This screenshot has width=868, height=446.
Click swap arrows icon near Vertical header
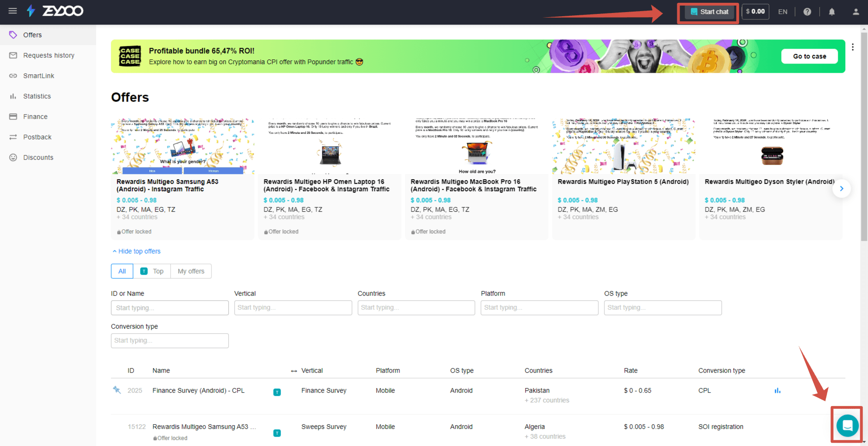click(x=294, y=371)
